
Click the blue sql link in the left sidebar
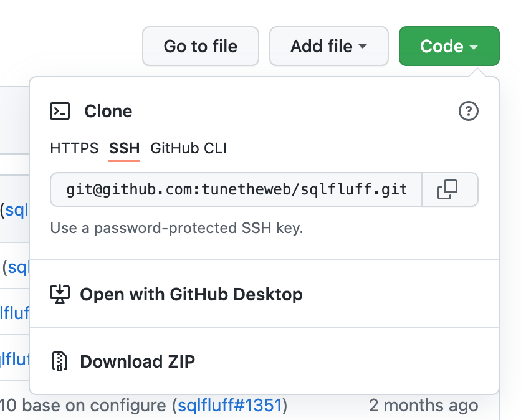point(19,210)
